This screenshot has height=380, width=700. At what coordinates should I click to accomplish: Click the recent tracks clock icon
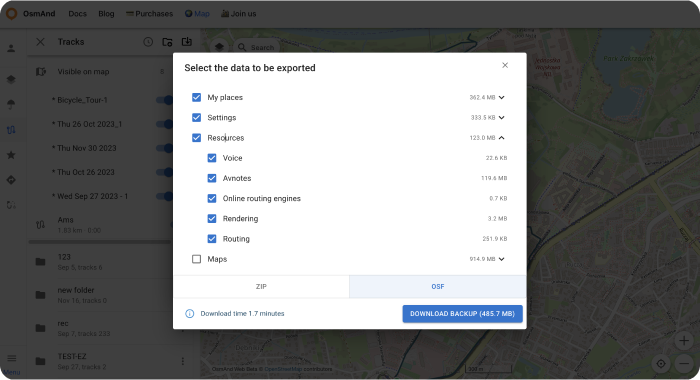click(148, 42)
